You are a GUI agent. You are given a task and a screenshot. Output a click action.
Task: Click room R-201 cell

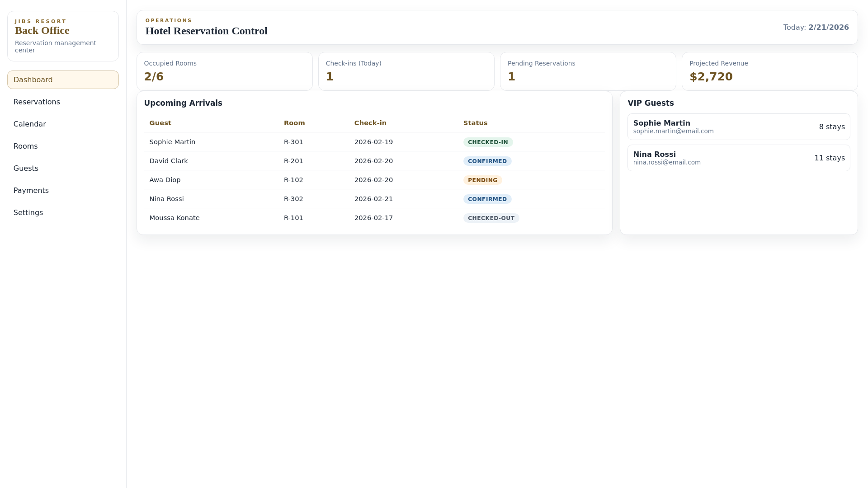point(293,161)
